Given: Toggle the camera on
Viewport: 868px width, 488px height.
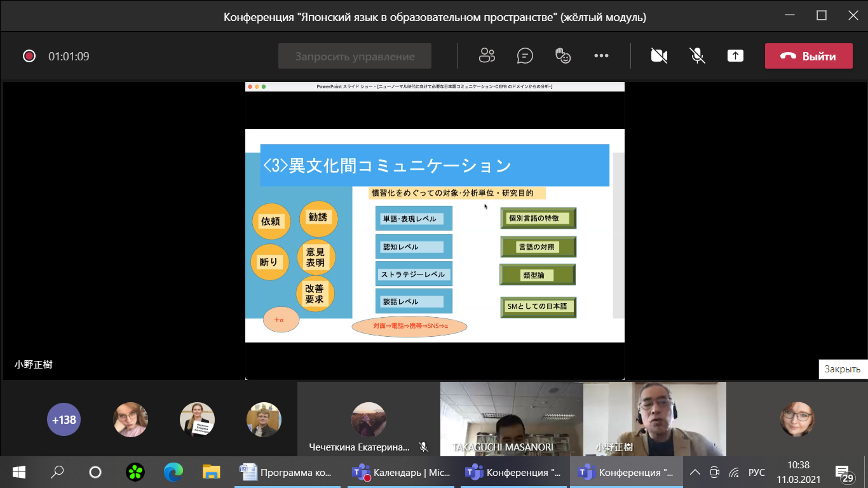Looking at the screenshot, I should tap(659, 56).
